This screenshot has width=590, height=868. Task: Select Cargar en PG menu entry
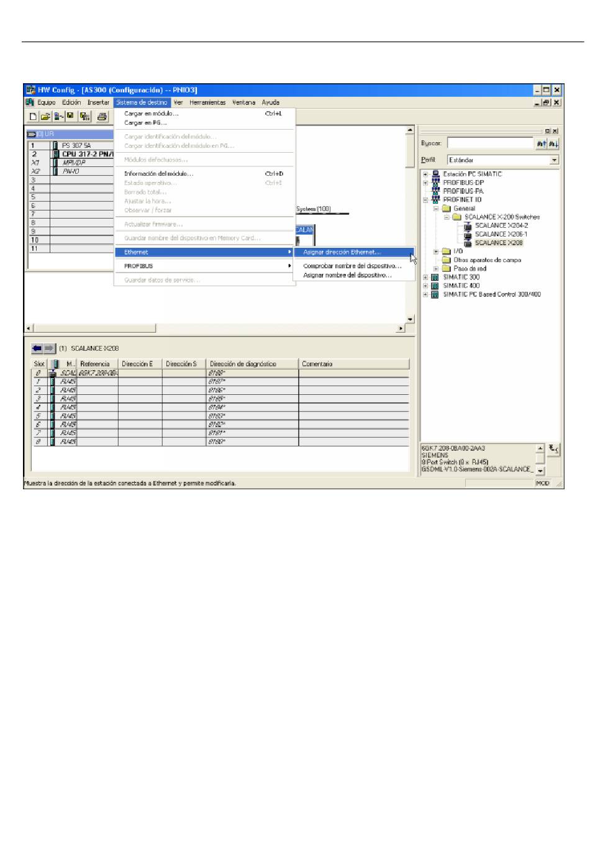tap(204, 123)
